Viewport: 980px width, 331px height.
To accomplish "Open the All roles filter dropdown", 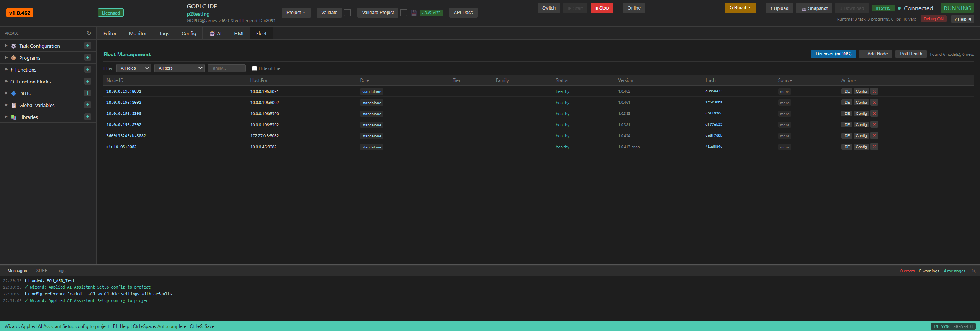I will pyautogui.click(x=134, y=68).
